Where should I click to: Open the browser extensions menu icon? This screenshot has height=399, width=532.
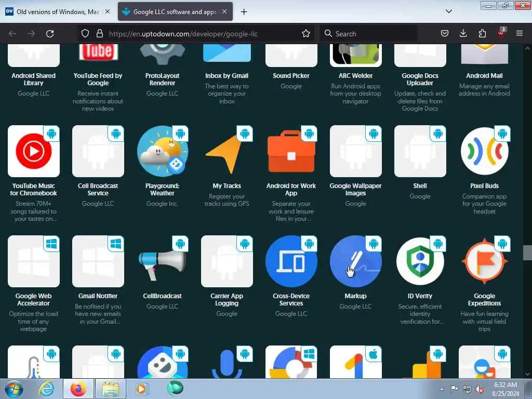482,34
